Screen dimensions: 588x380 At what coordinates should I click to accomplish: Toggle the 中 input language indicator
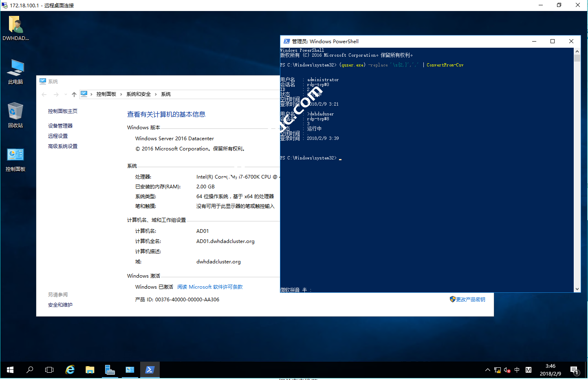pos(517,370)
